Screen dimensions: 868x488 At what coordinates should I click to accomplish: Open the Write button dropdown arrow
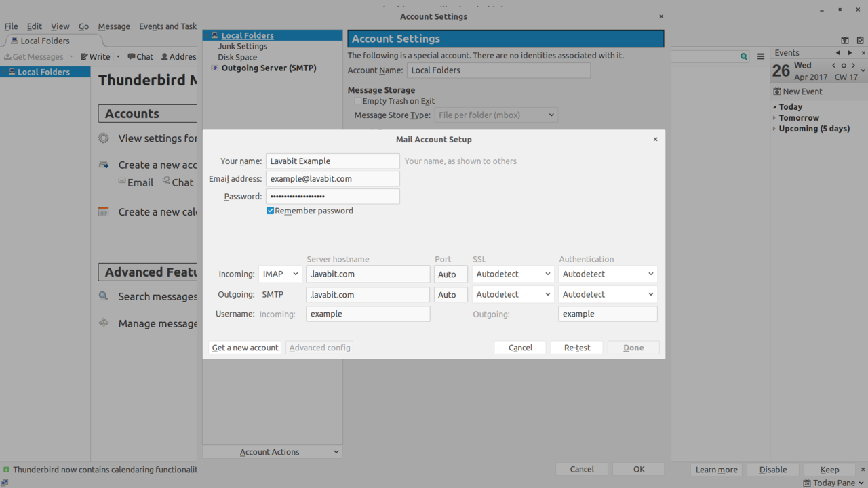[118, 57]
